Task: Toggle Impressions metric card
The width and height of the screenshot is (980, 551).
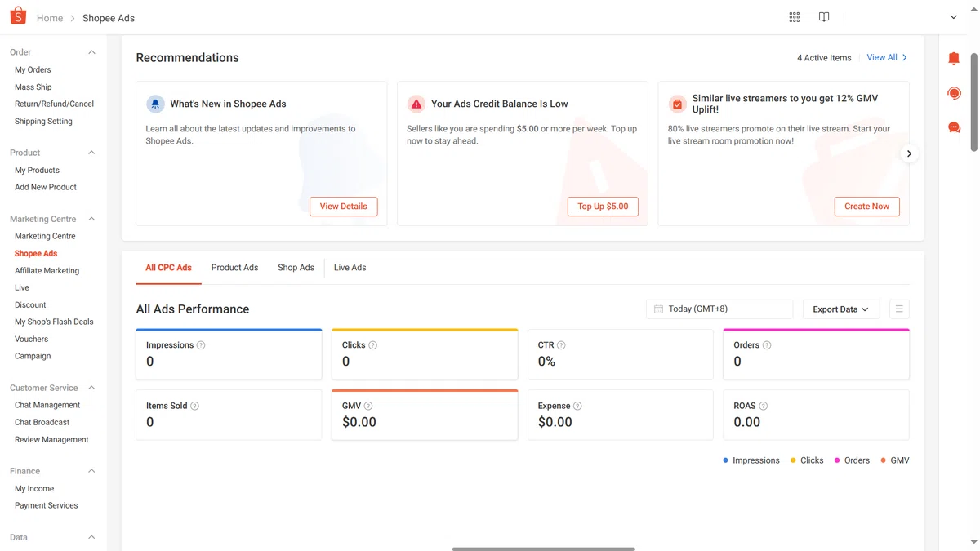Action: (x=229, y=354)
